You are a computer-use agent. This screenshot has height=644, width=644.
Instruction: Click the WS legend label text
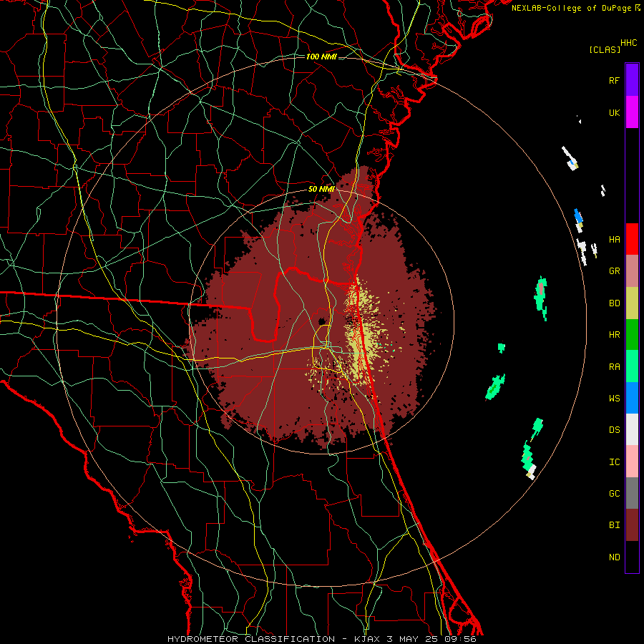(614, 399)
